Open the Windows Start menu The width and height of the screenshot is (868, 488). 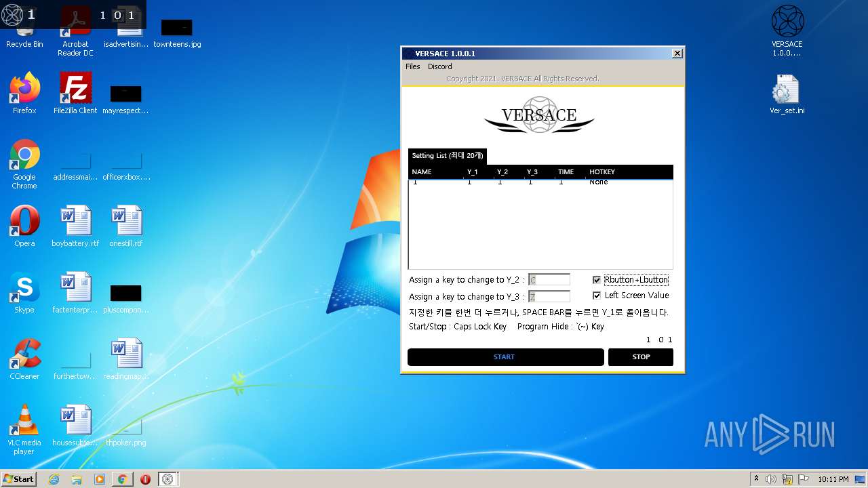pyautogui.click(x=19, y=479)
